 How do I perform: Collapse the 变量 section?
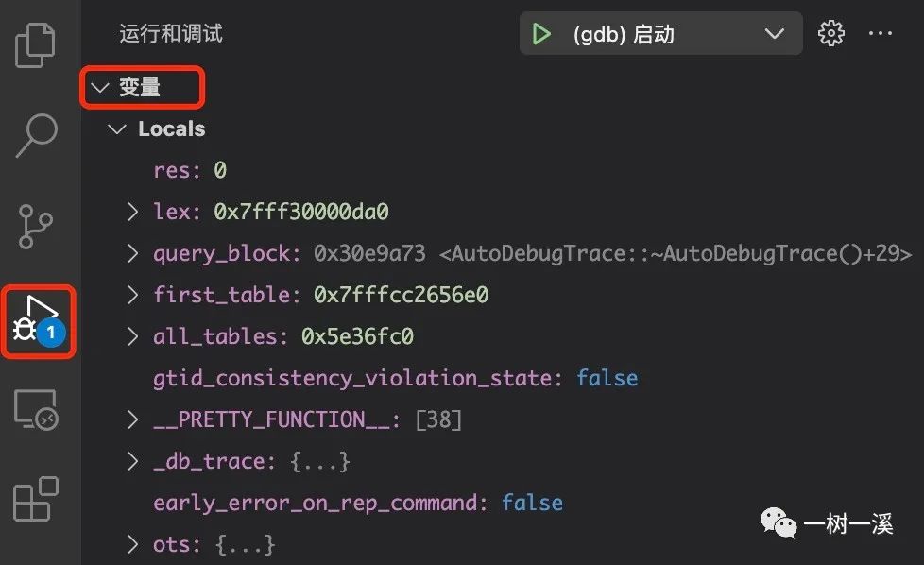(x=100, y=87)
